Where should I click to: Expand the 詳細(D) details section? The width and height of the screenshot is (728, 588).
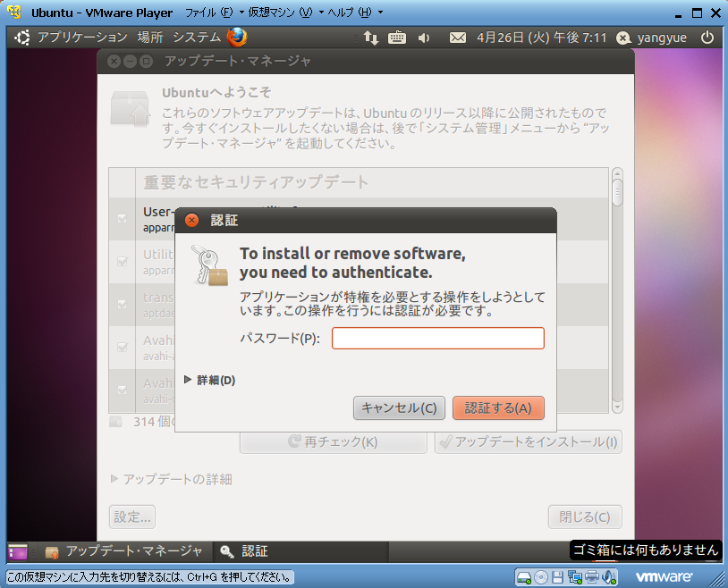(x=210, y=380)
